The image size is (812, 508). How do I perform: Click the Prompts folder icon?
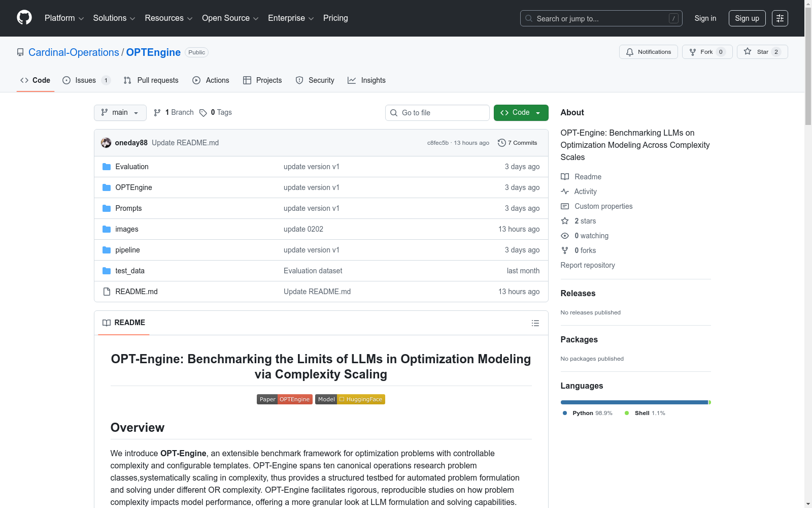107,208
